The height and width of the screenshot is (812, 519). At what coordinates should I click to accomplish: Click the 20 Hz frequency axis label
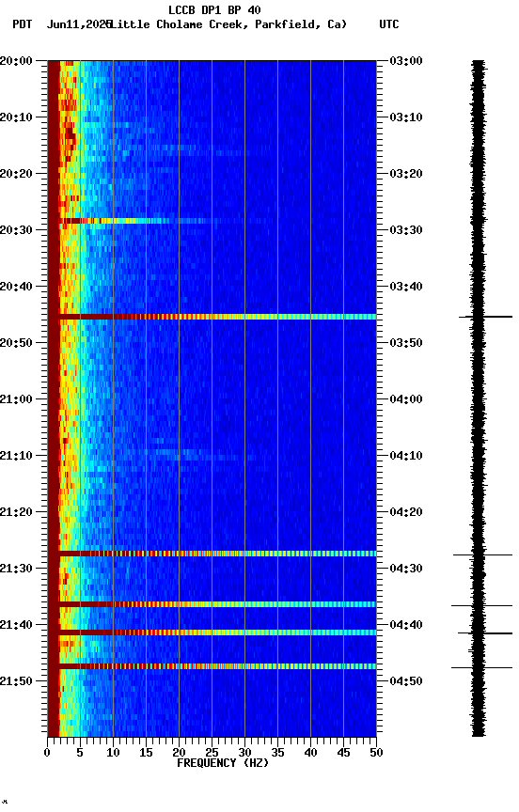point(179,753)
